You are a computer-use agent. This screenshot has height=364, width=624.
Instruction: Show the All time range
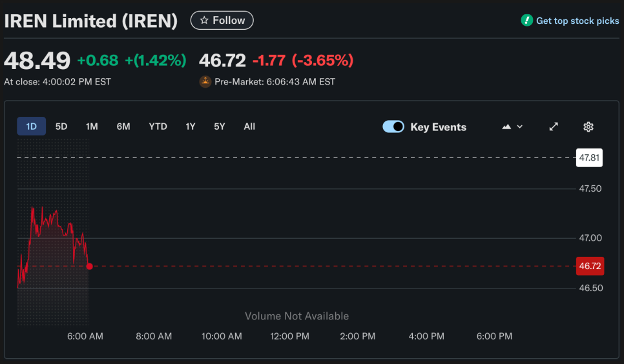pos(249,126)
